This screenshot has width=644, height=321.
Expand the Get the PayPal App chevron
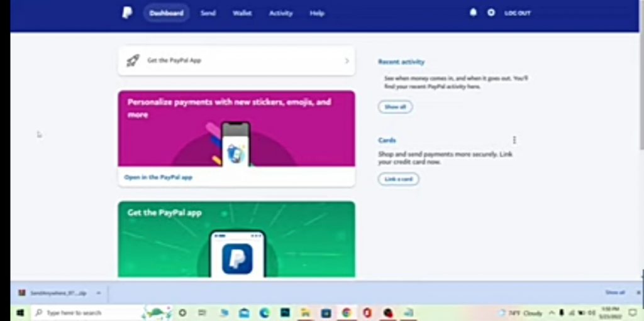pyautogui.click(x=347, y=61)
